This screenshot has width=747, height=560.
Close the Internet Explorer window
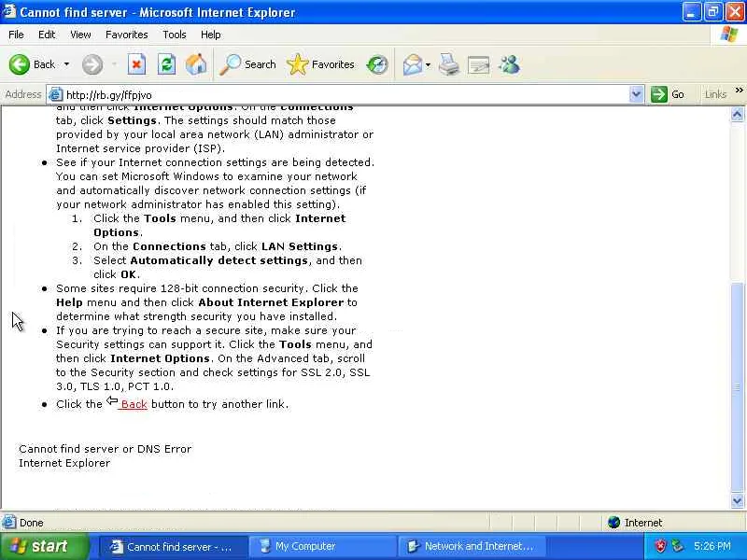click(735, 12)
